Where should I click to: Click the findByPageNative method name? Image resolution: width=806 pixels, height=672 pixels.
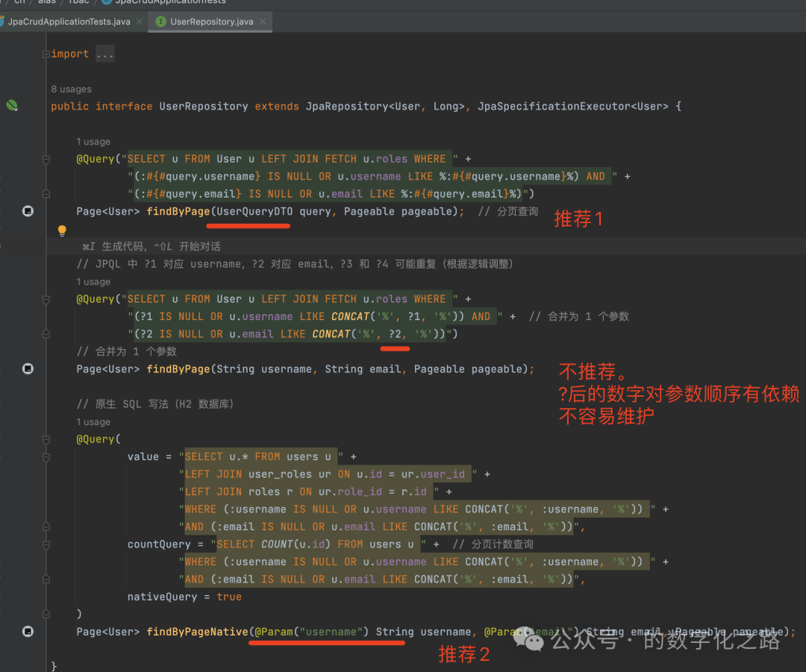tap(197, 632)
